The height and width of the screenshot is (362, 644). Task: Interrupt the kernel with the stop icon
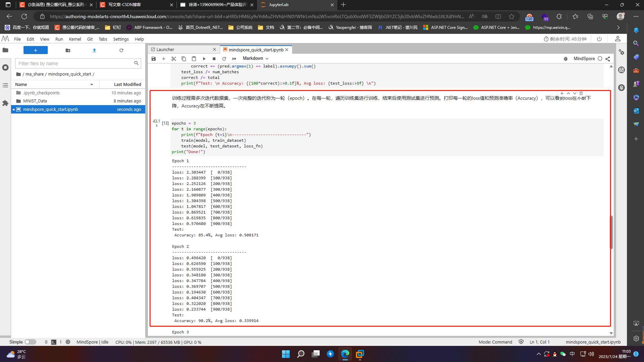coord(214,59)
